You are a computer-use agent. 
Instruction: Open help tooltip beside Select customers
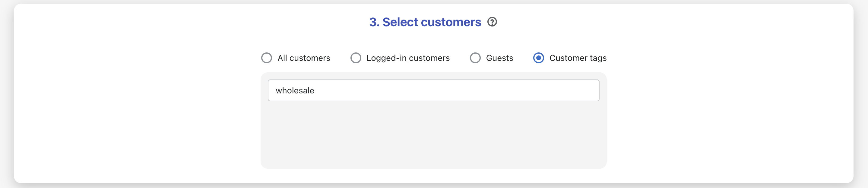tap(492, 22)
